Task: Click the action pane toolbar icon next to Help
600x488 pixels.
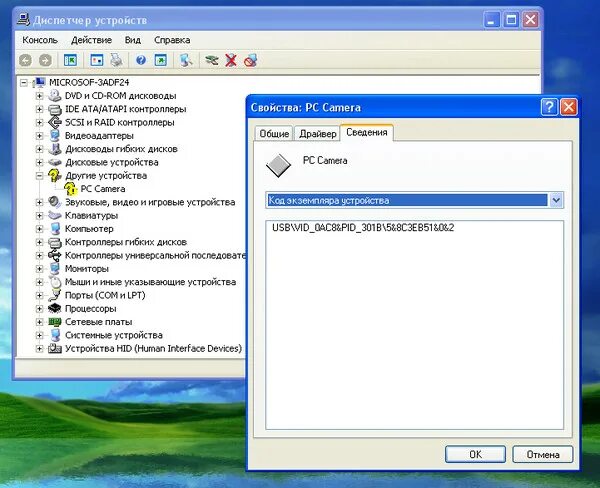Action: 161,60
